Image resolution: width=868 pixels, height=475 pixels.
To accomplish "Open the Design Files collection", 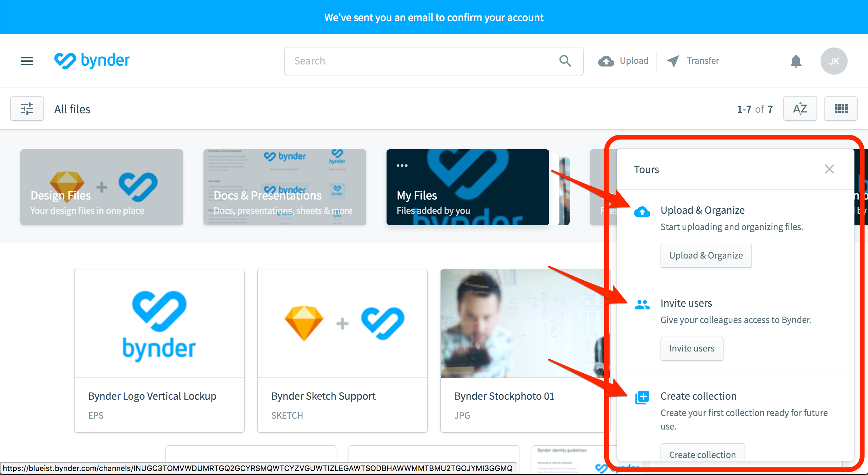I will (x=102, y=187).
